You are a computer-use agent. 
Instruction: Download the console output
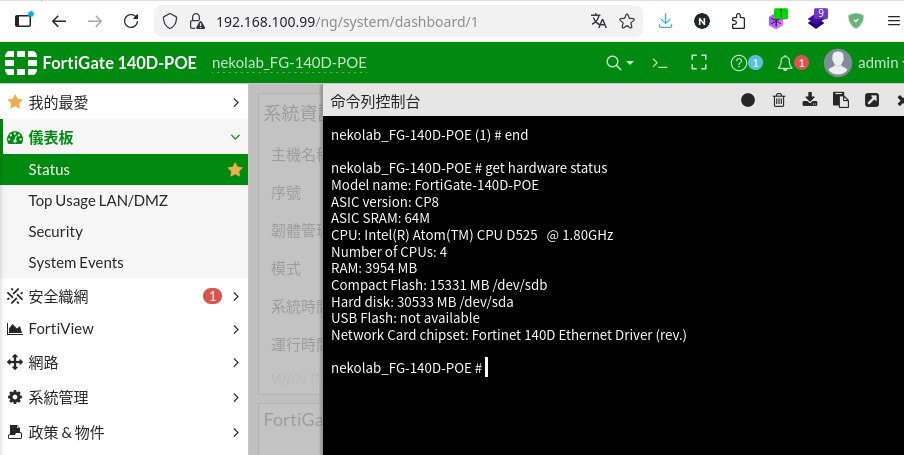(x=810, y=100)
